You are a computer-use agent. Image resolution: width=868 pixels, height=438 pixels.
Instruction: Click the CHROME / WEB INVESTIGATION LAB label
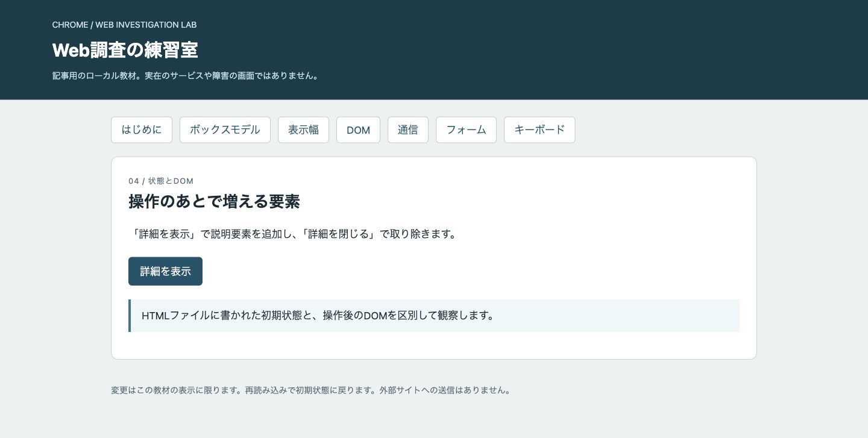[124, 25]
